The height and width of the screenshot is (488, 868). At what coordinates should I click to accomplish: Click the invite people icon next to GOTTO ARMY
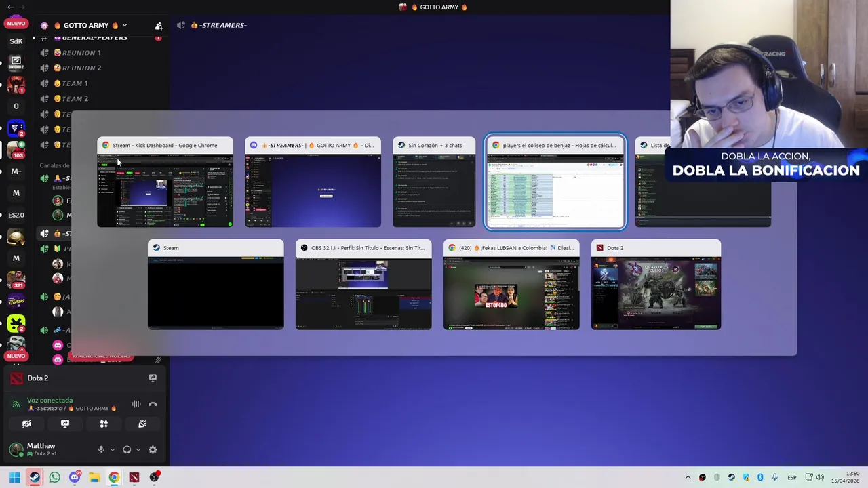pos(159,26)
